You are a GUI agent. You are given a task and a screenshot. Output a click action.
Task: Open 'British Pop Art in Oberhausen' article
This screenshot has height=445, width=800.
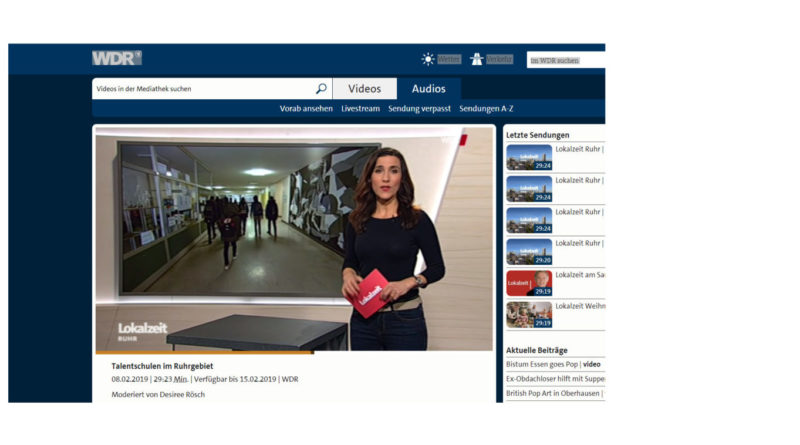[554, 393]
